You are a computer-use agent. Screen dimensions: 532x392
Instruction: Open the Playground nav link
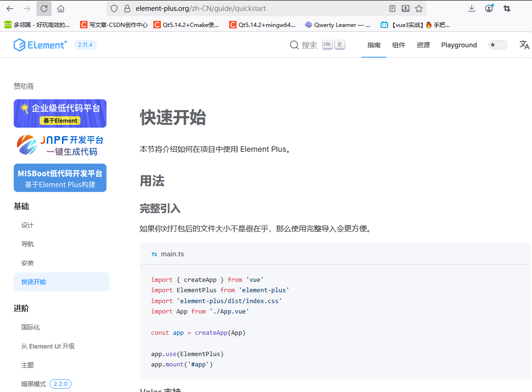(x=459, y=45)
